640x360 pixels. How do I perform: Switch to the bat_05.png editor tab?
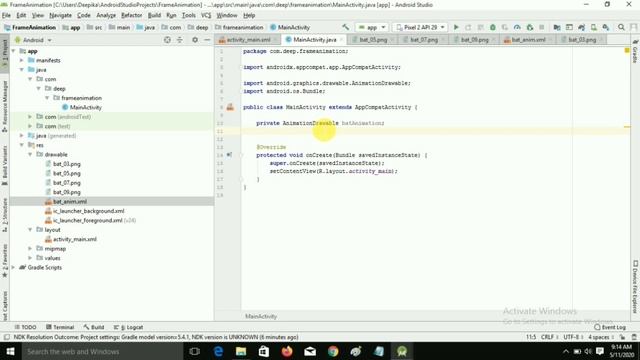(x=373, y=40)
